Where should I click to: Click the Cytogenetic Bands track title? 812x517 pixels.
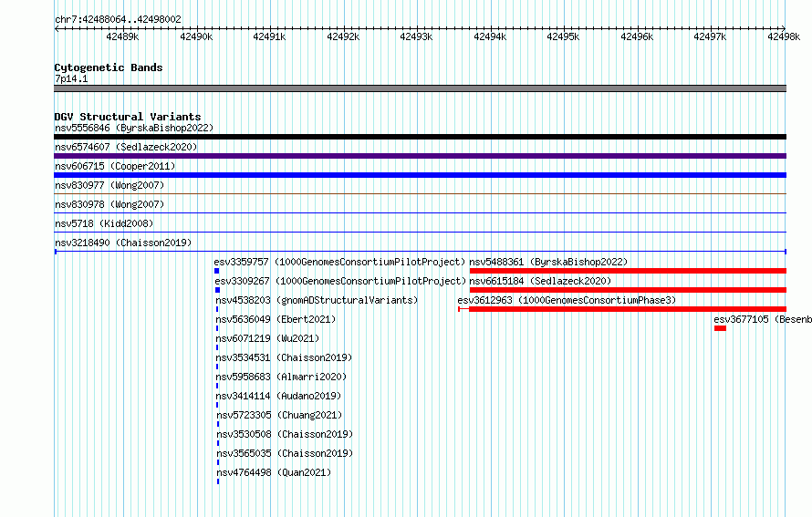pos(109,67)
